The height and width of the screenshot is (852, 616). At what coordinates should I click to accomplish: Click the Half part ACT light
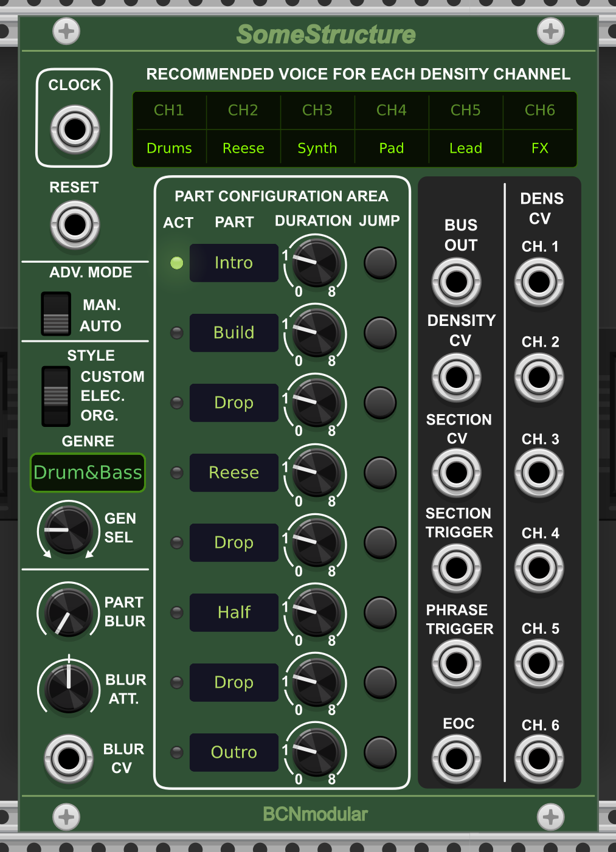tap(177, 612)
